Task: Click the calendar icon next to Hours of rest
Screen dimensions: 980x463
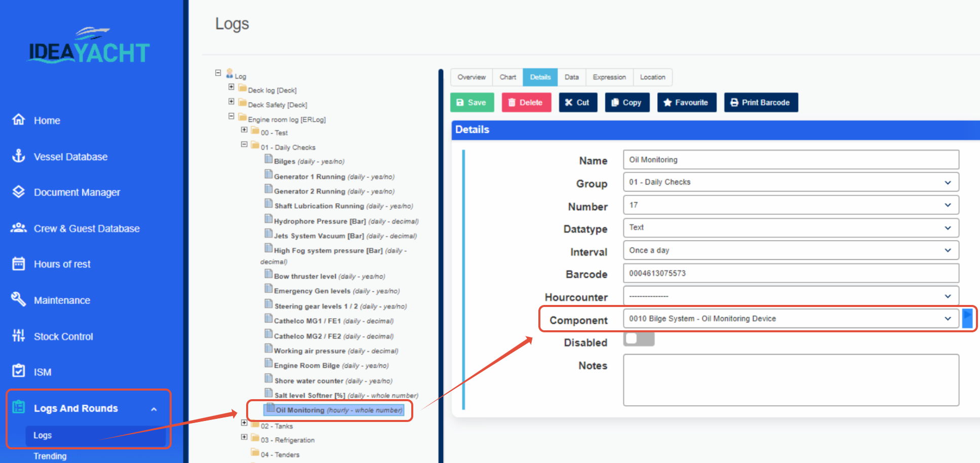Action: [x=18, y=263]
